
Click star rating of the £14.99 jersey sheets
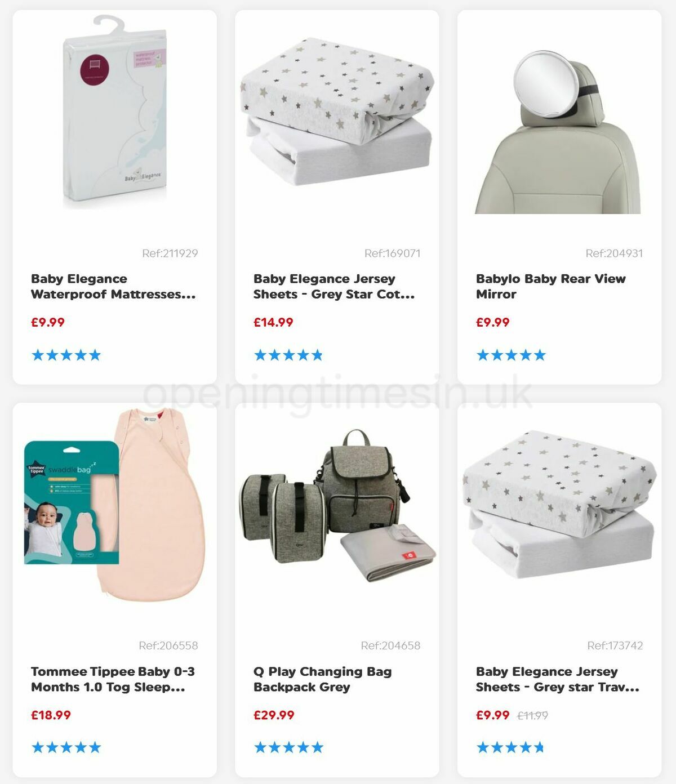(288, 355)
